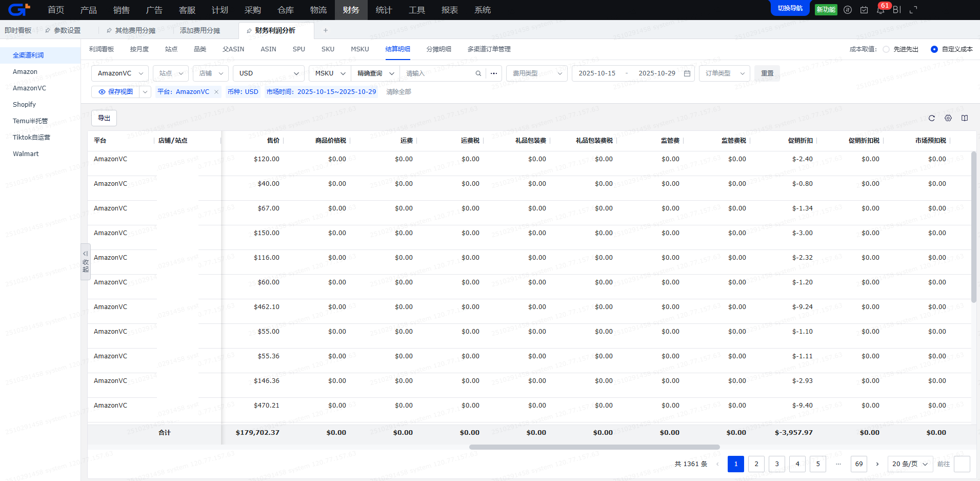Open the BI icon in the top bar
The width and height of the screenshot is (980, 481).
[897, 10]
